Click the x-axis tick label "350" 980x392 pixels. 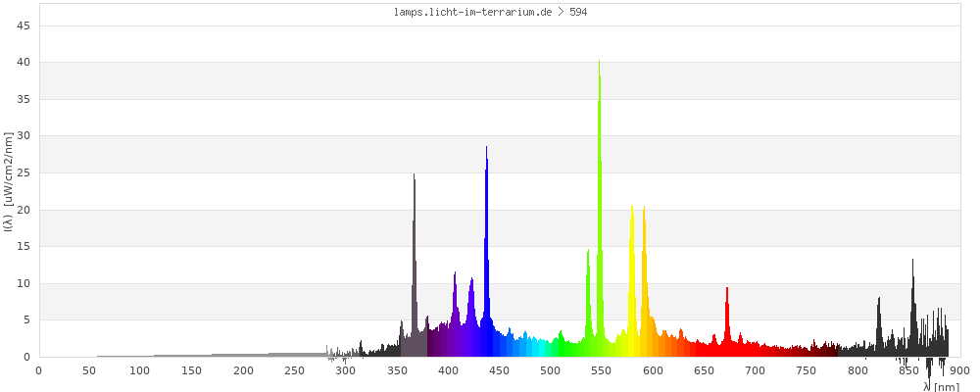(x=398, y=371)
